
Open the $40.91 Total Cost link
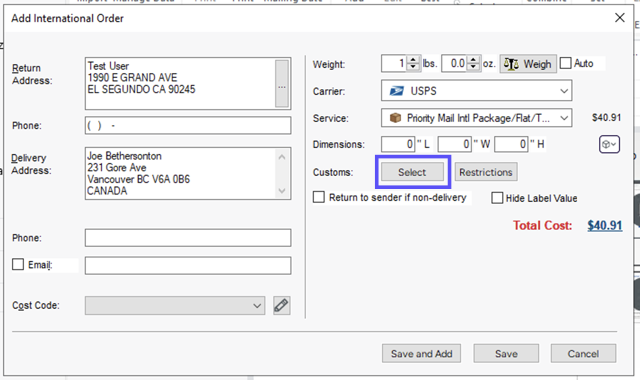click(604, 225)
